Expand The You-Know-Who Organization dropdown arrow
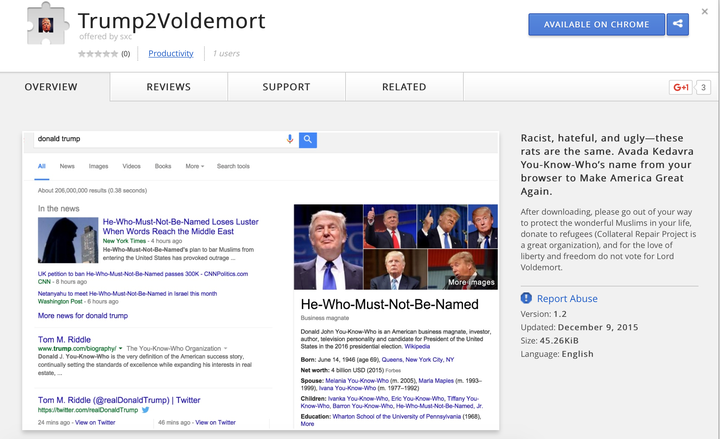Screen dimensions: 720x439 225,349
